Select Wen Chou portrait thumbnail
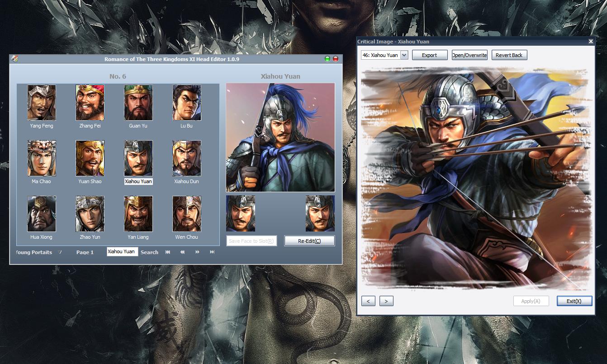607x364 pixels. point(187,214)
